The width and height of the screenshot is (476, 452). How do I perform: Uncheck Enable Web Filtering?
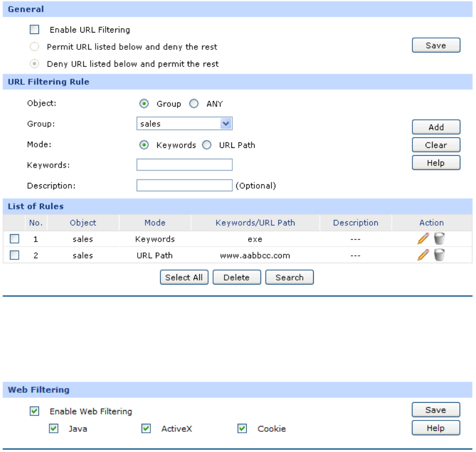point(35,412)
